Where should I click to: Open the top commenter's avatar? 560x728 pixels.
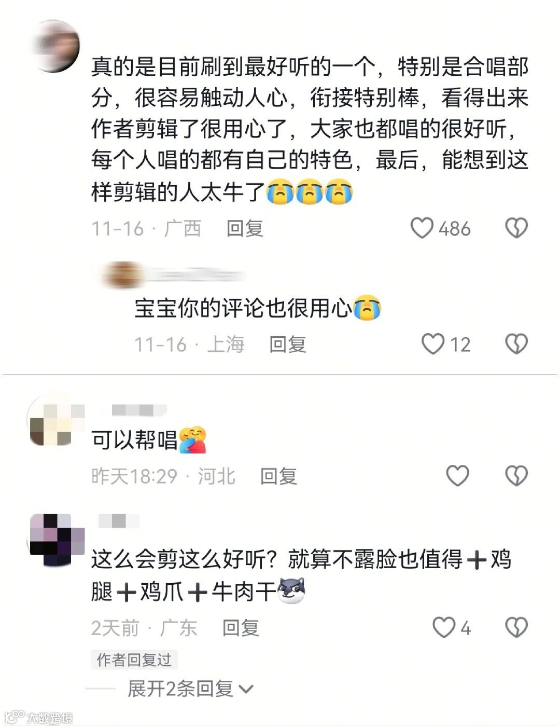[x=55, y=46]
